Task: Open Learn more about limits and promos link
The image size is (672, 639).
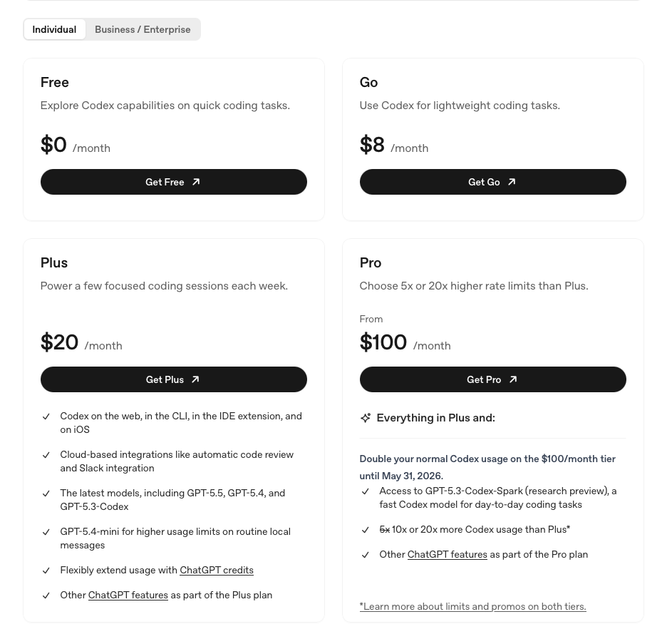Action: pyautogui.click(x=472, y=606)
